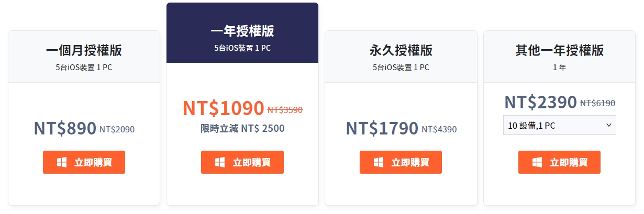Click the NT$2390 price text
The width and height of the screenshot is (644, 214).
tap(540, 102)
